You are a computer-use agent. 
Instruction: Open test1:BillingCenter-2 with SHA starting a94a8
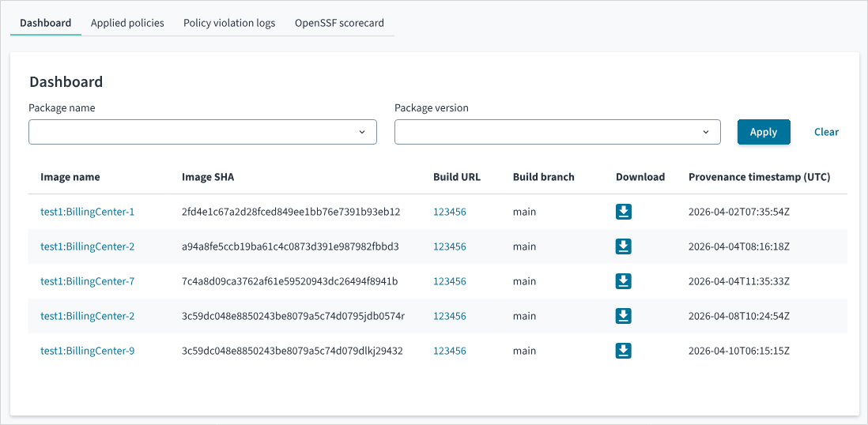point(88,246)
